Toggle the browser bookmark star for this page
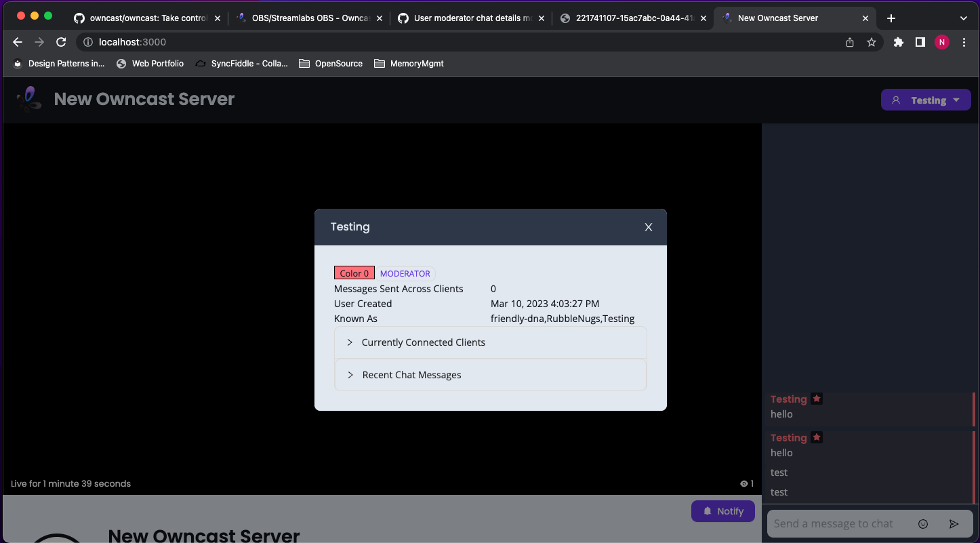This screenshot has width=980, height=543. [x=872, y=42]
